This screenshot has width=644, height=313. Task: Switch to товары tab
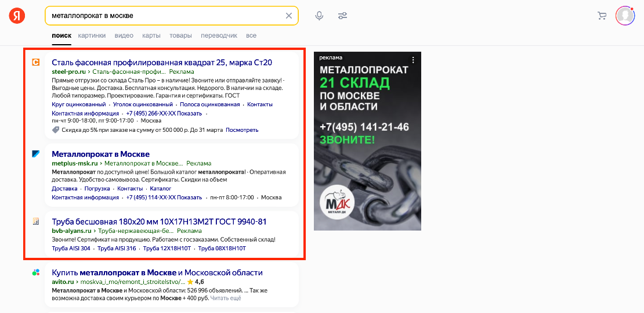click(180, 35)
